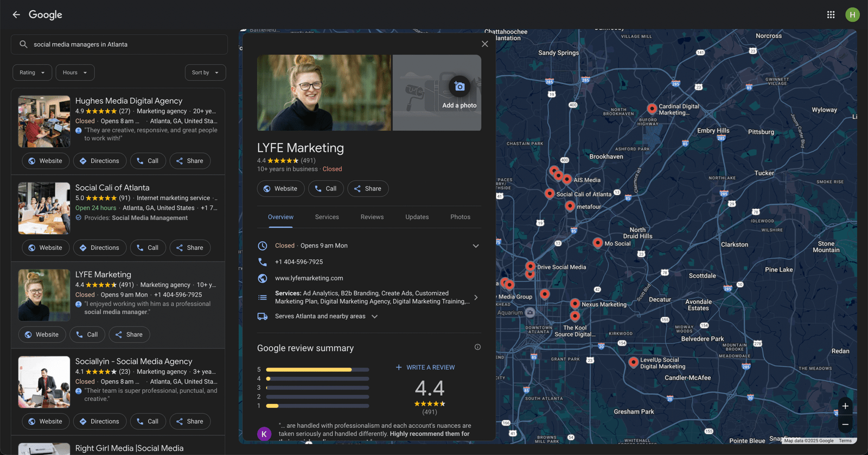Open the Social Cali of Atlanta thumbnail
Viewport: 868px width, 455px height.
click(x=44, y=208)
